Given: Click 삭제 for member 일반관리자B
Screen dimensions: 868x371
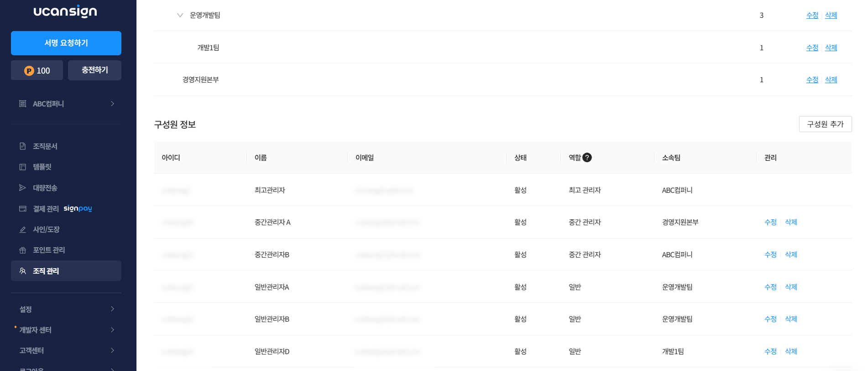Looking at the screenshot, I should pyautogui.click(x=791, y=319).
